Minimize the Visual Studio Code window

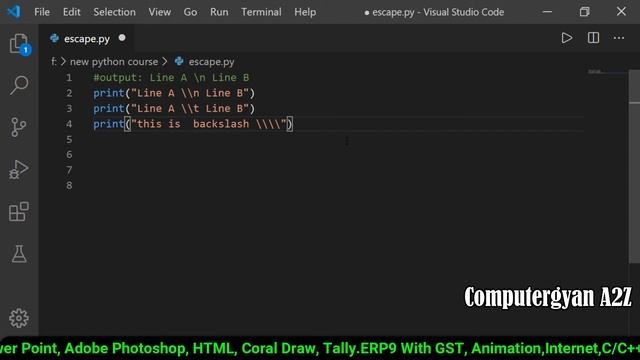point(547,12)
